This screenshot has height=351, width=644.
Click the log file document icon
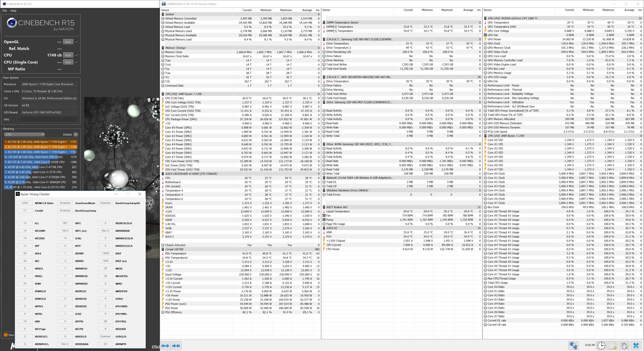pos(613,345)
